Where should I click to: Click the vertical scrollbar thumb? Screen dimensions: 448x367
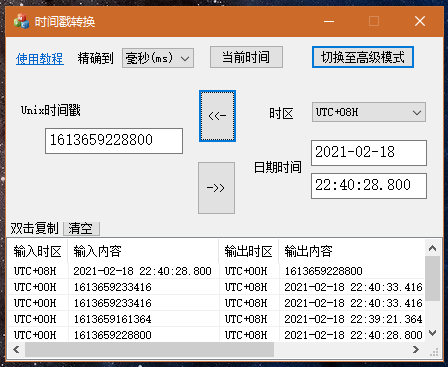432,278
